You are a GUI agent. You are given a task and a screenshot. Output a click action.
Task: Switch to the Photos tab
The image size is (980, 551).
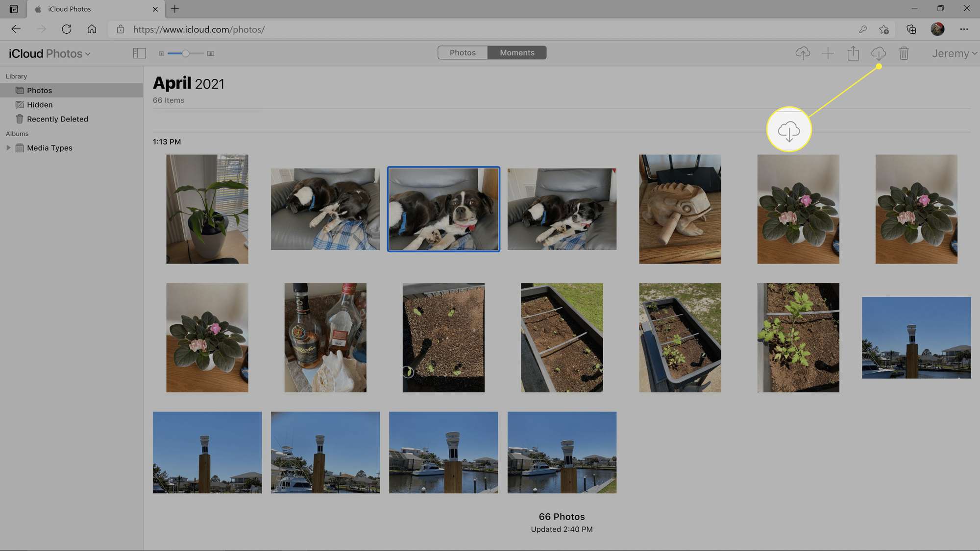pyautogui.click(x=463, y=52)
